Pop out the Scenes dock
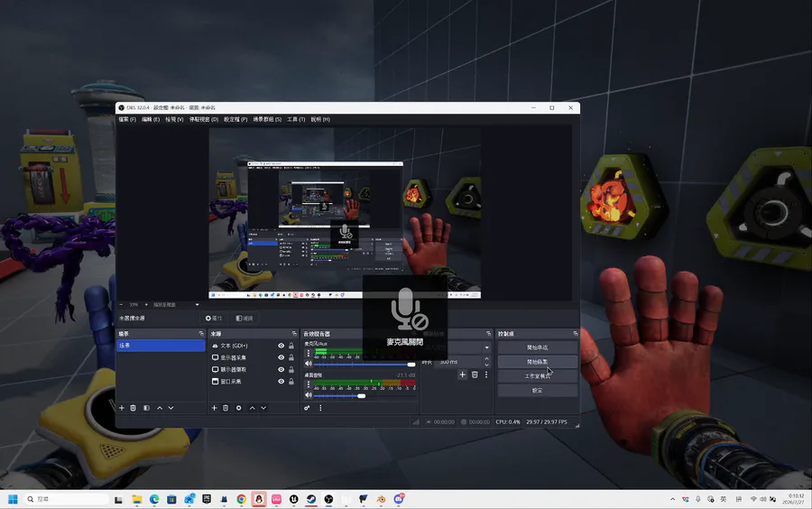 201,333
